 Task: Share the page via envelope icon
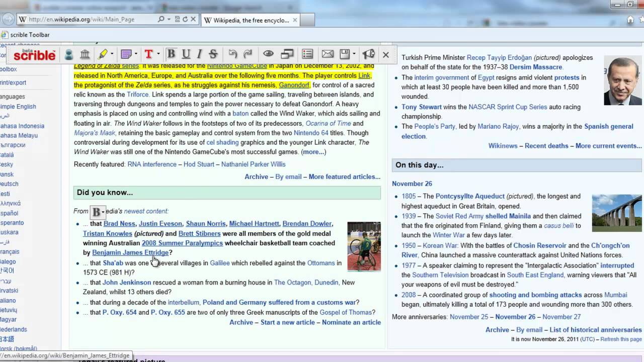coord(328,54)
